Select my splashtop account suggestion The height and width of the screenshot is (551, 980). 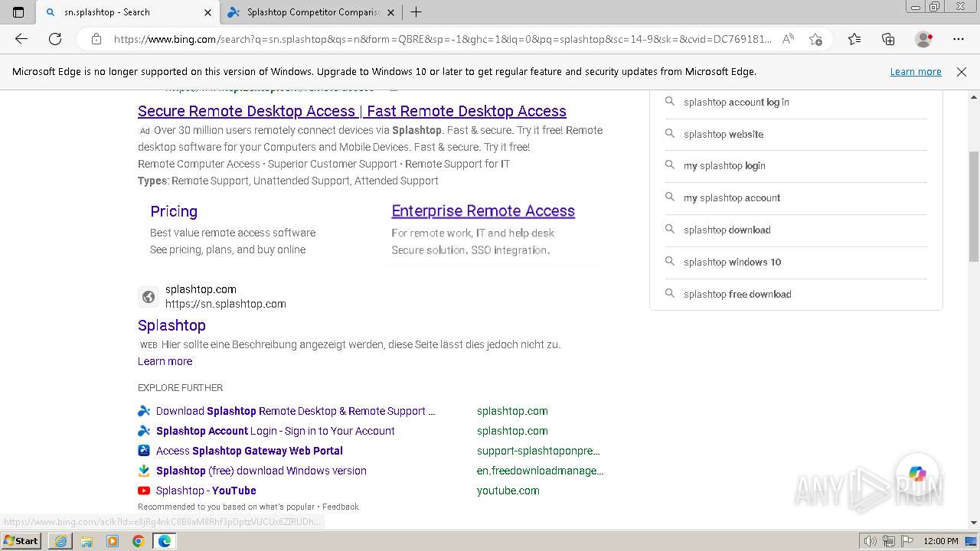[x=732, y=197]
